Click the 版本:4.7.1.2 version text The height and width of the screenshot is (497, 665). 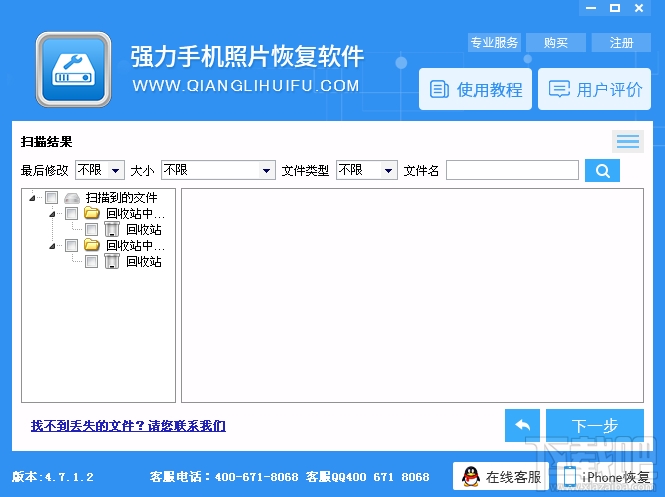point(53,477)
